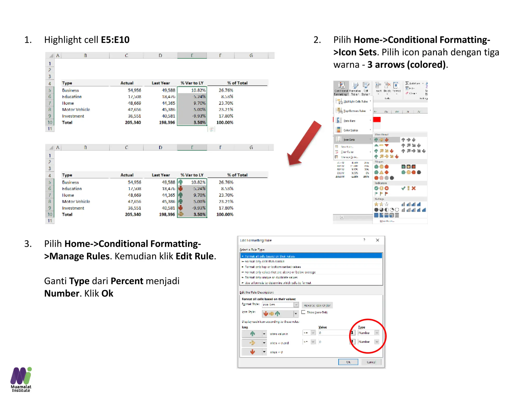Screen dimensions: 532x399
Task: Select 'Use a formula to determine which cells to format'
Action: click(x=311, y=283)
